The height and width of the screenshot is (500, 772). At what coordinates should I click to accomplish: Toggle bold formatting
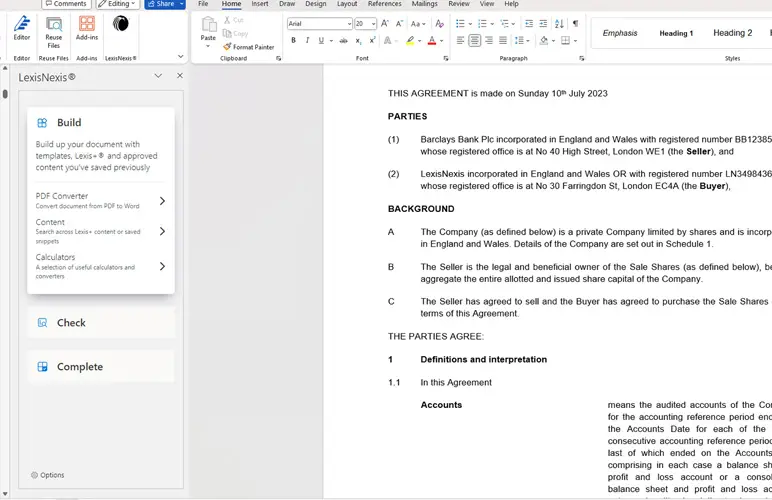(x=293, y=41)
